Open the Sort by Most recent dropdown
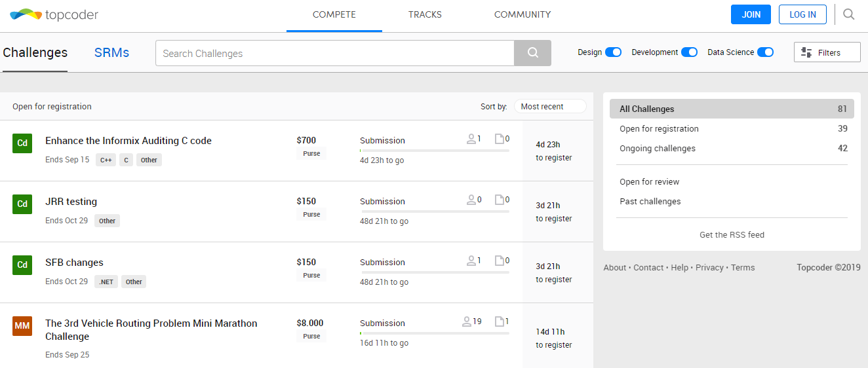Viewport: 868px width, 368px height. 549,107
